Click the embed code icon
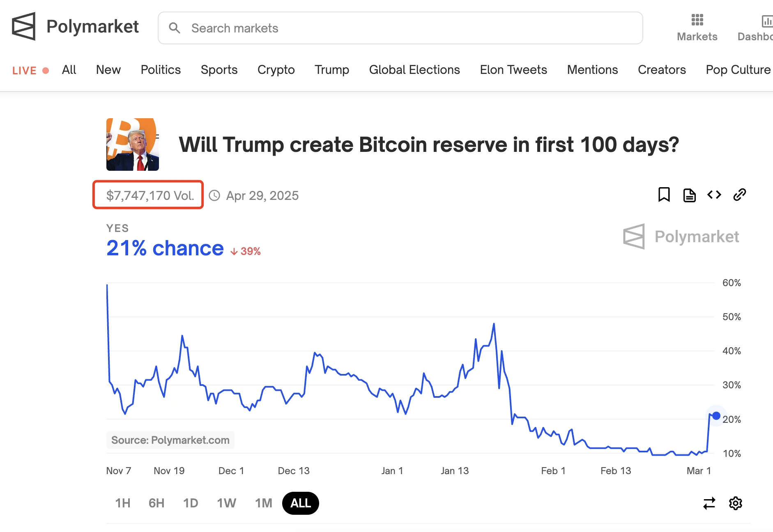 (714, 195)
